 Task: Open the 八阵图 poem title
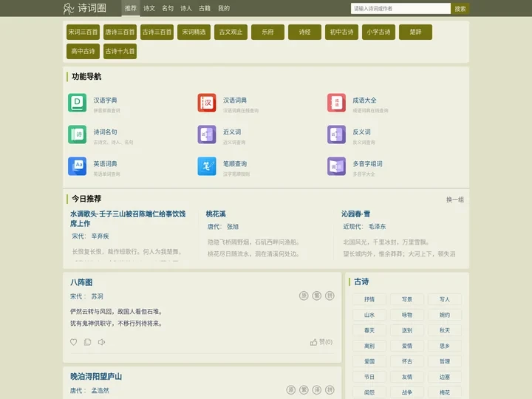click(x=81, y=282)
